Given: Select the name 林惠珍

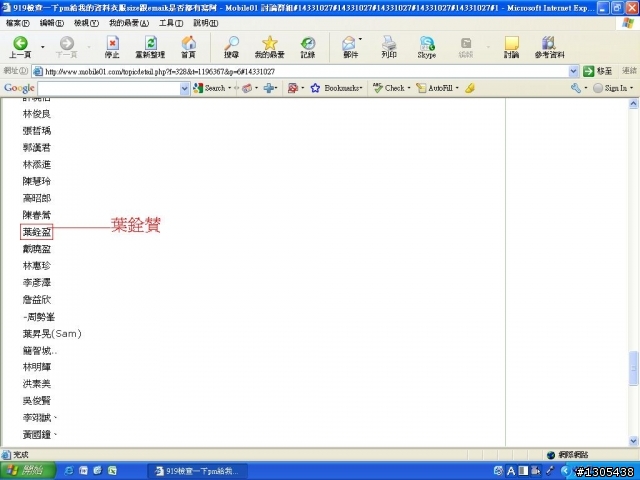Looking at the screenshot, I should (x=37, y=266).
